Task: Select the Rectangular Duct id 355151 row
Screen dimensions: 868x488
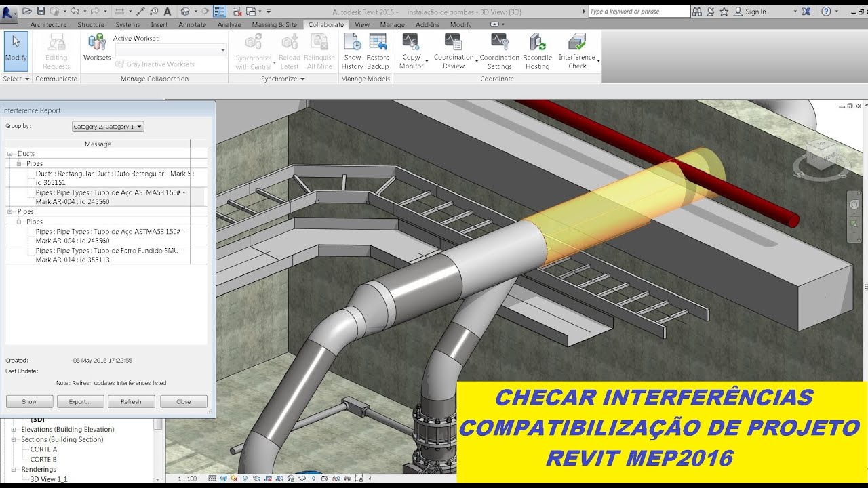Action: [x=114, y=178]
